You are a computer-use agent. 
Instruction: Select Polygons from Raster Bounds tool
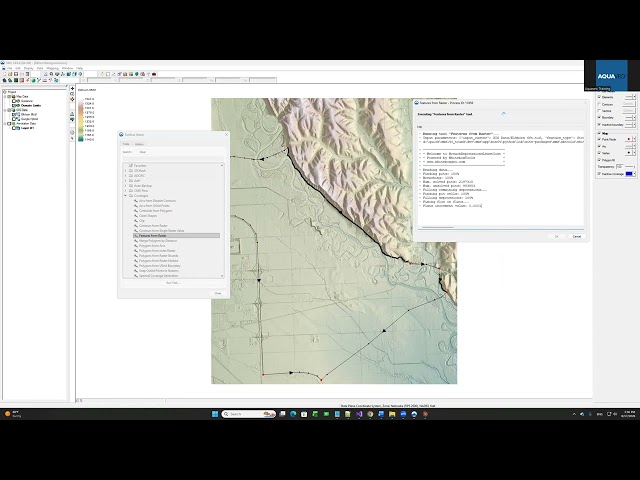(158, 256)
